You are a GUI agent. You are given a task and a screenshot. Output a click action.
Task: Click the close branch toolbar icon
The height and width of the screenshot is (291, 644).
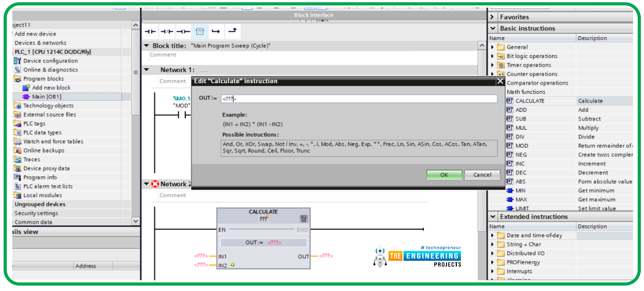click(232, 31)
